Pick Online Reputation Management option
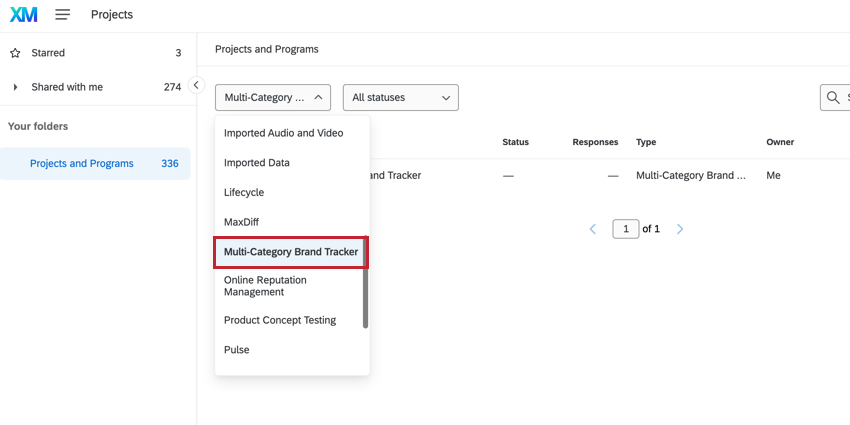Viewport: 850px width, 425px height. pos(265,286)
